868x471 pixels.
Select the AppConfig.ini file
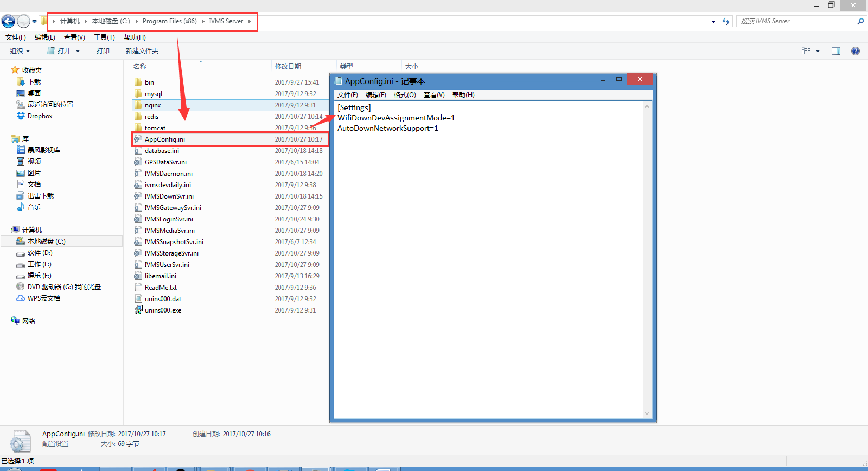coord(165,139)
